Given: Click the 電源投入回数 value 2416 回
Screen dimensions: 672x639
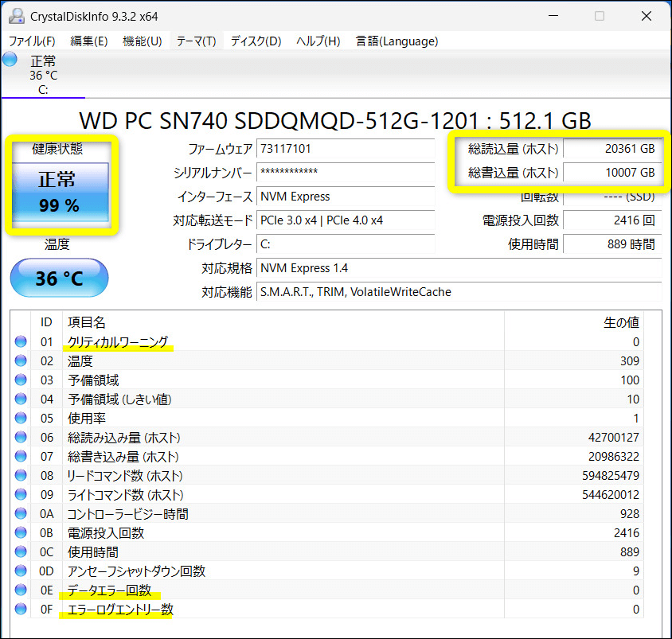Looking at the screenshot, I should [612, 220].
